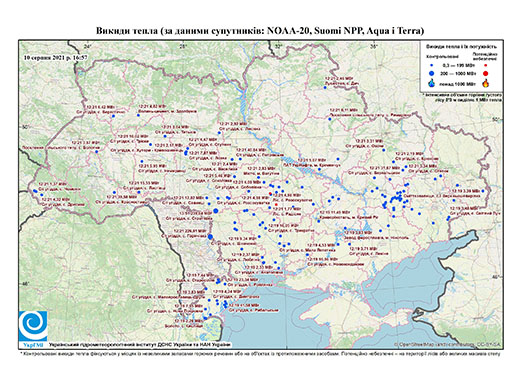Click the date stamp '10 серпня 2021 р. 16:57'
Screen dimensions: 520x368
pyautogui.click(x=56, y=57)
